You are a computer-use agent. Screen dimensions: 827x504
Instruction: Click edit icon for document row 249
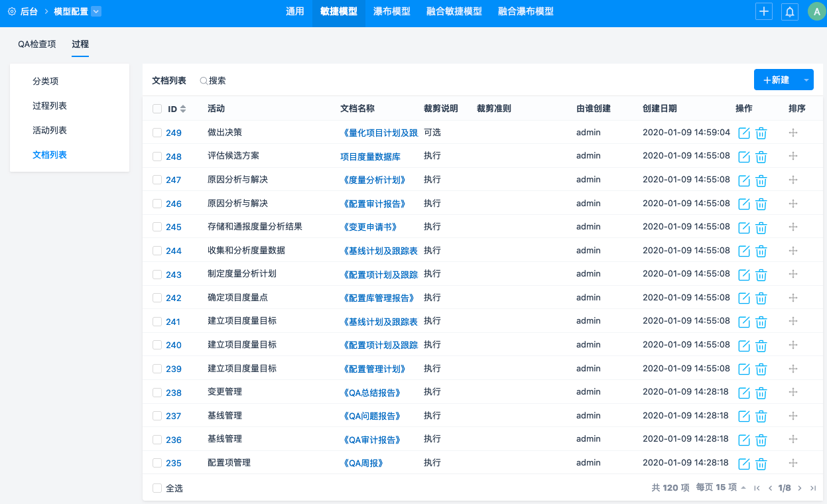pyautogui.click(x=744, y=133)
